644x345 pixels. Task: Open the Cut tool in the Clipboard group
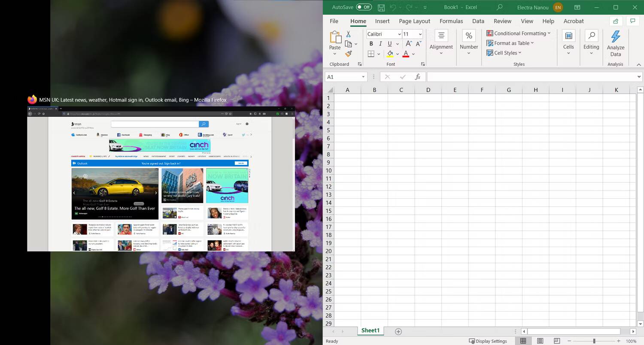tap(348, 33)
